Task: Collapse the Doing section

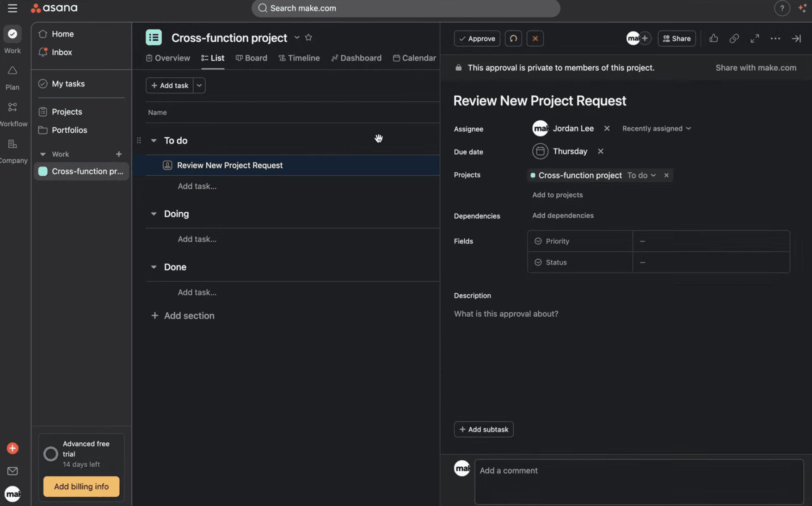Action: point(154,214)
